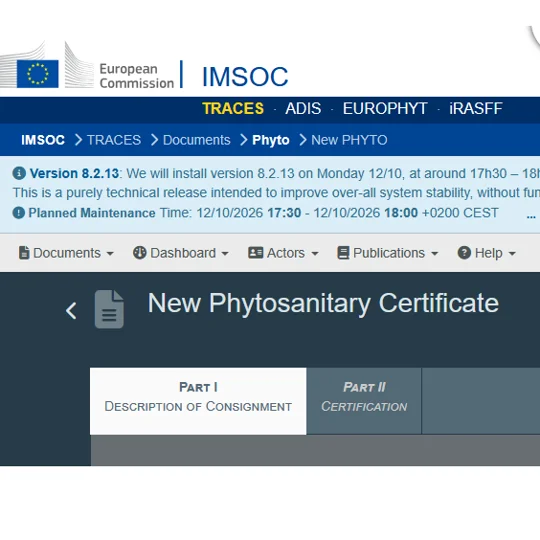Select Part II Certification tab
This screenshot has height=540, width=540.
pos(364,401)
